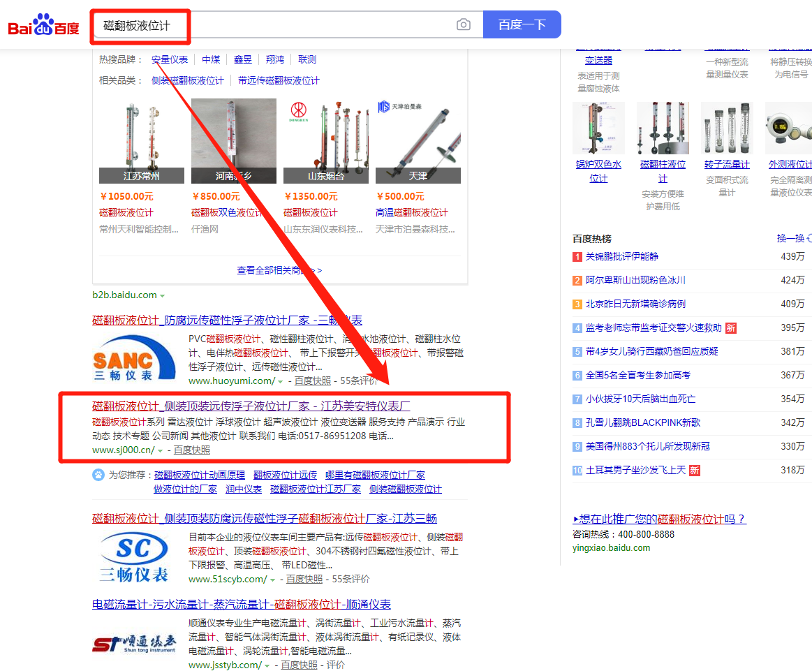Open hot topic 土耳其男子坐沙发飞上天
This screenshot has height=671, width=812.
pyautogui.click(x=635, y=470)
